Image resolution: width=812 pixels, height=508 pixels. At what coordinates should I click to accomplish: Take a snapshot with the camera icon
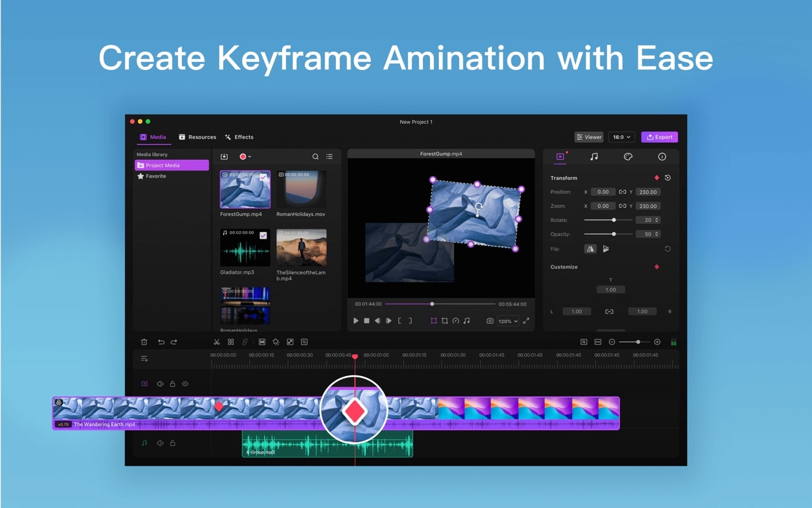[x=490, y=321]
